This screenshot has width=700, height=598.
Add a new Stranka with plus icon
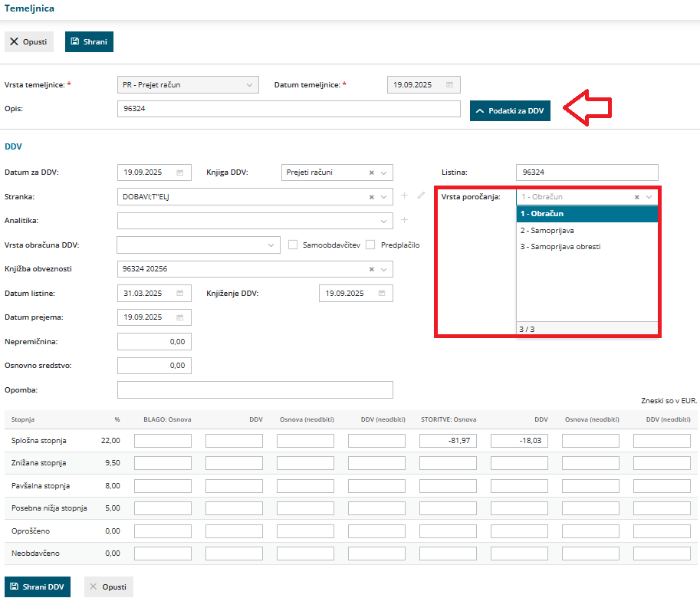click(x=405, y=195)
